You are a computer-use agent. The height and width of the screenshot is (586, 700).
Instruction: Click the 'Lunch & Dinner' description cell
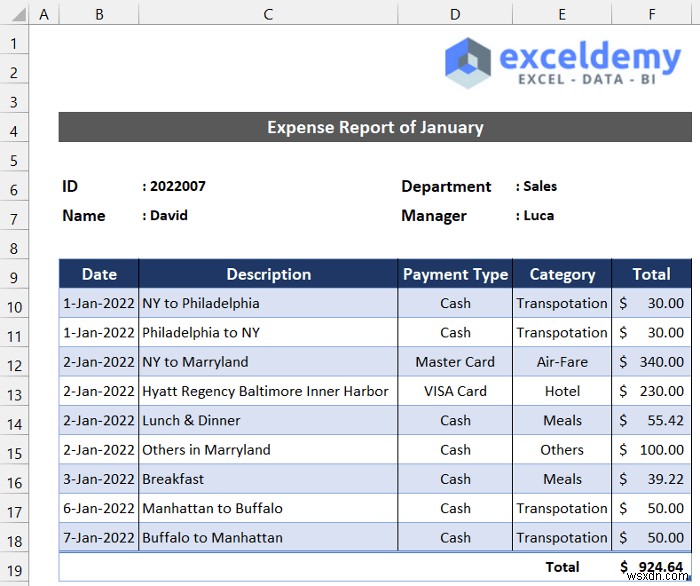(268, 420)
